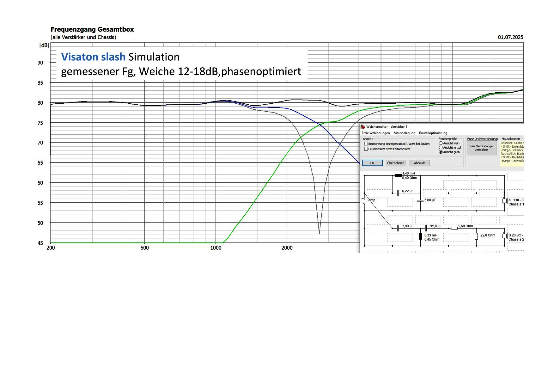The height and width of the screenshot is (392, 554).
Task: Select the 0,33 mH inductor symbol
Action: pyautogui.click(x=420, y=236)
